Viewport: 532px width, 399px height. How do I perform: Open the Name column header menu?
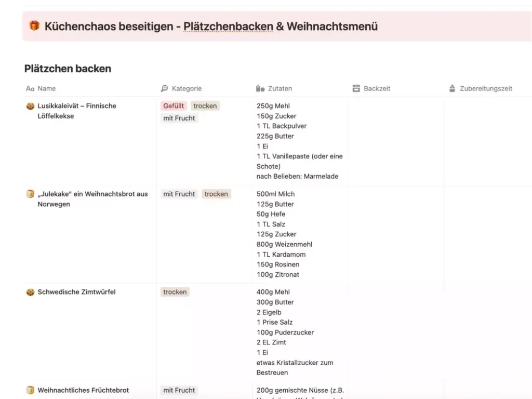(x=46, y=89)
